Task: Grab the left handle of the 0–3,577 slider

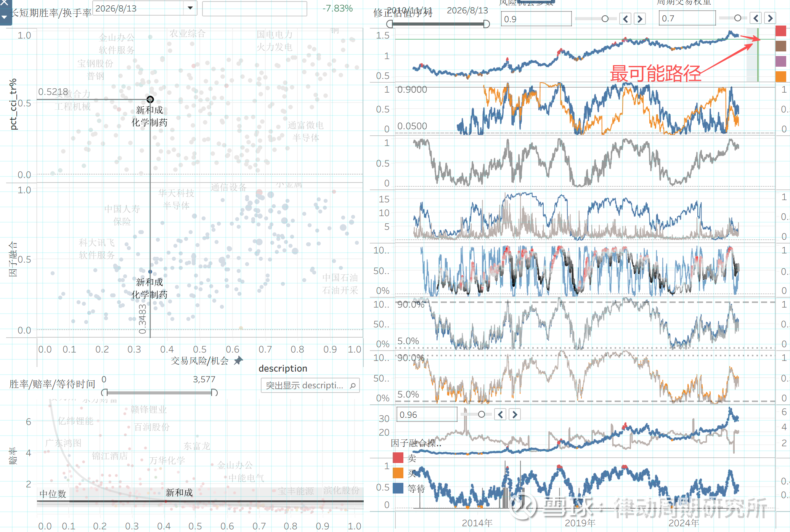Action: (104, 393)
